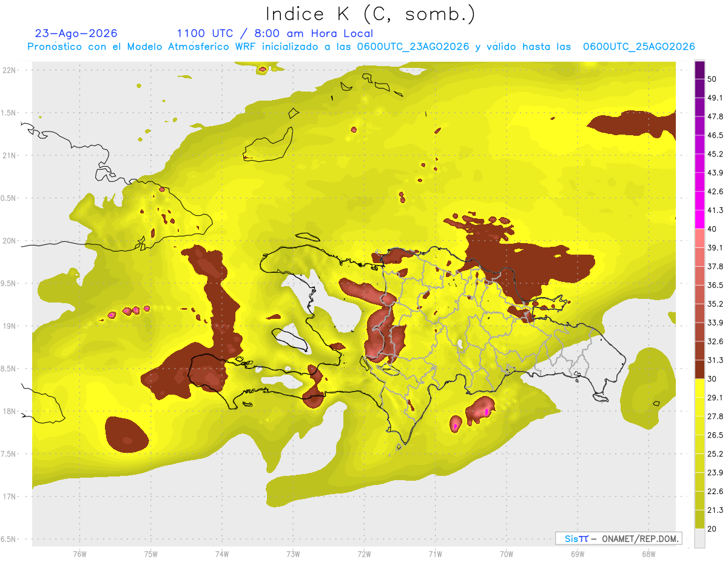Select the olive color bar segment between 20 and 21.3

(x=700, y=519)
